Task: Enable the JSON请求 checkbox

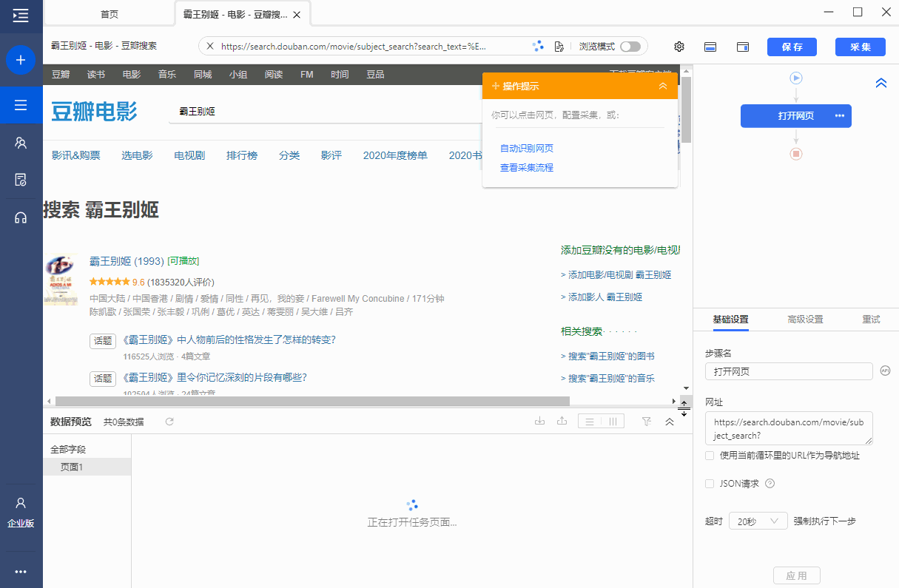Action: coord(710,484)
